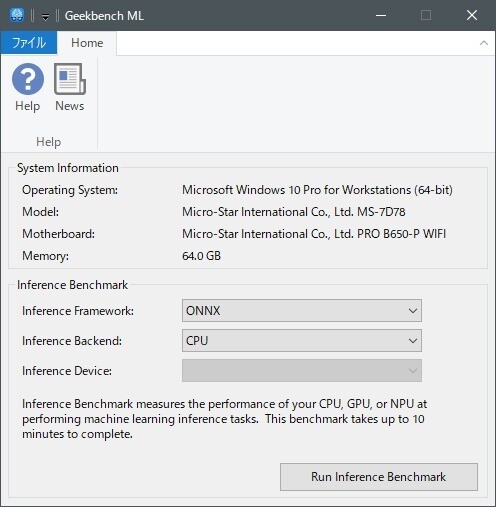Open the quick access toolbar customize arrow
The width and height of the screenshot is (496, 507).
click(45, 16)
